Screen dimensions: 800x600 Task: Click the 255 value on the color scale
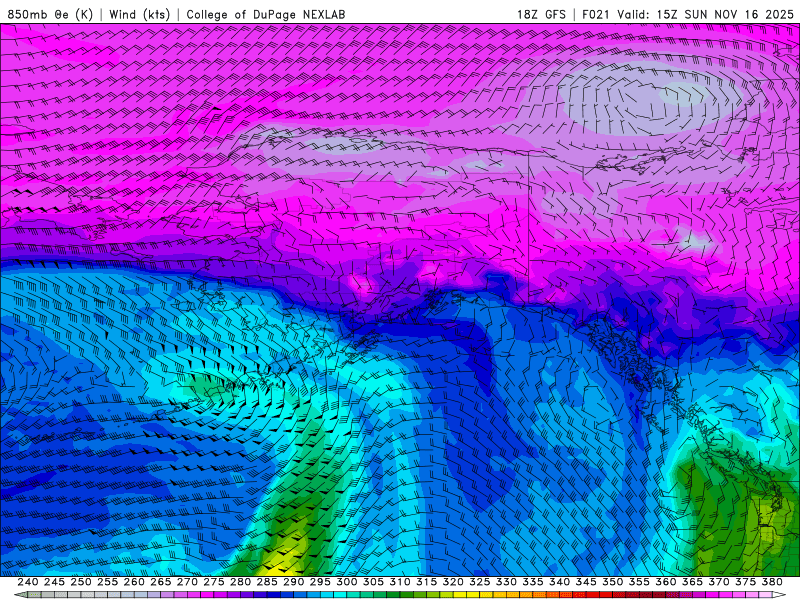point(107,582)
